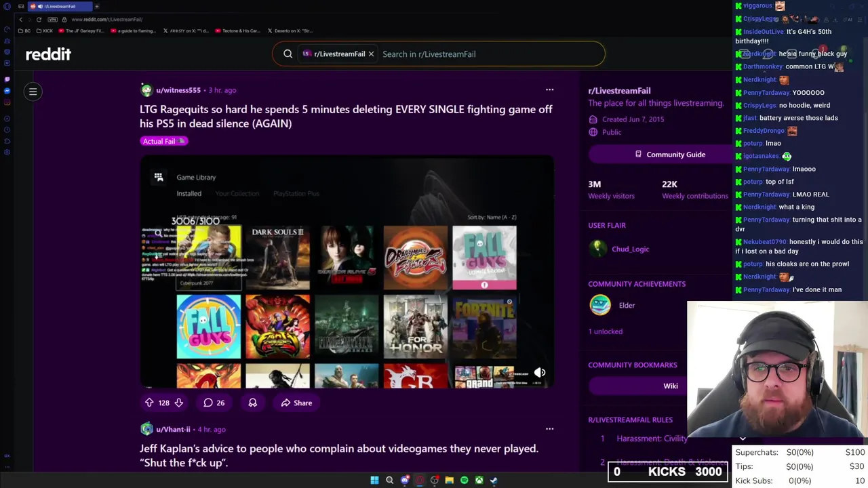
Task: Click the reddit logo
Action: 48,54
